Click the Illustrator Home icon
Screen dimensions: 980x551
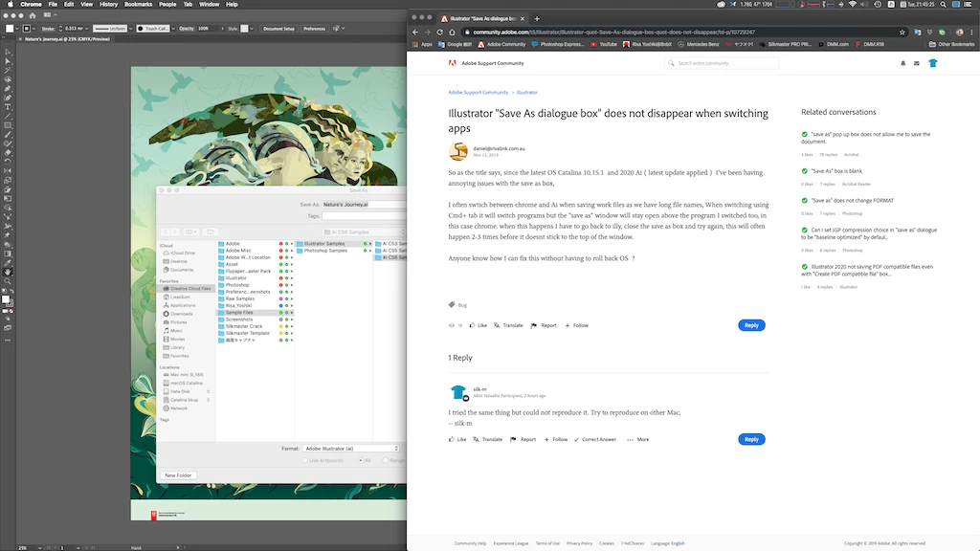32,15
